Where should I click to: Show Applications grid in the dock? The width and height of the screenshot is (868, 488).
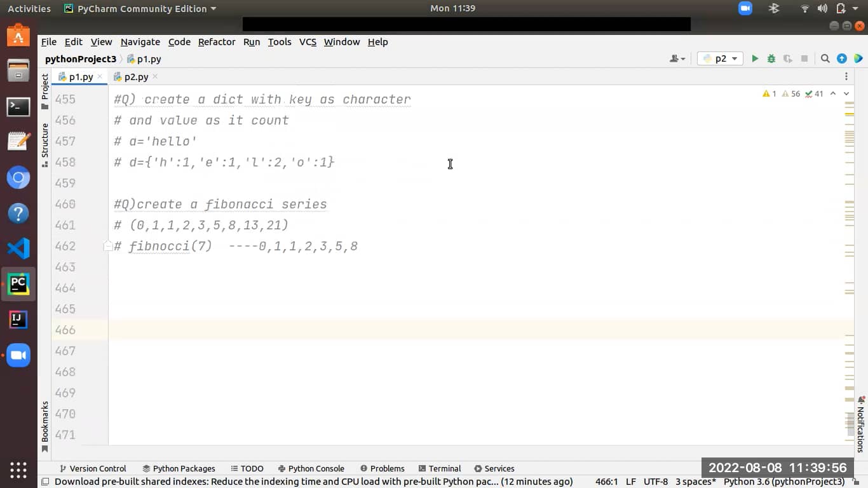point(18,470)
